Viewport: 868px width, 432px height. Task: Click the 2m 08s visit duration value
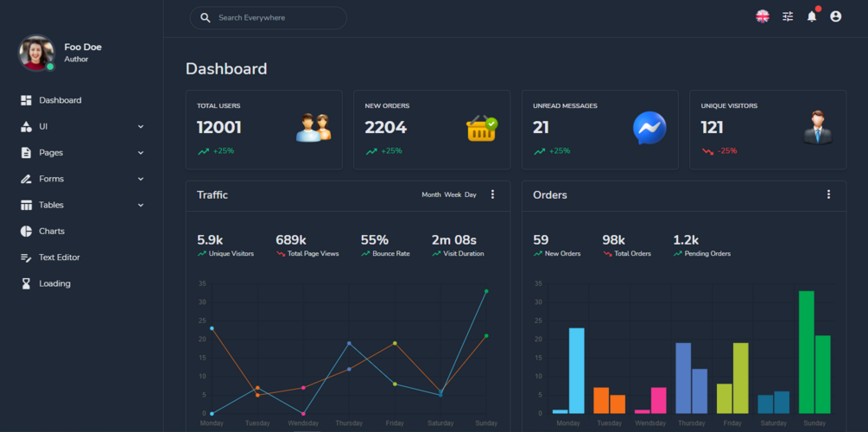(454, 240)
